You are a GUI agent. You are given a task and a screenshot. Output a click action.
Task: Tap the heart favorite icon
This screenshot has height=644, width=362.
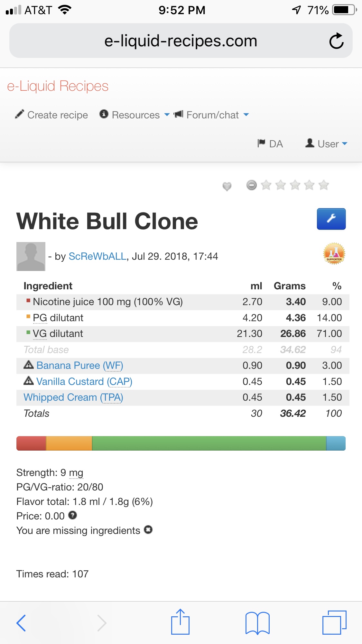click(227, 186)
